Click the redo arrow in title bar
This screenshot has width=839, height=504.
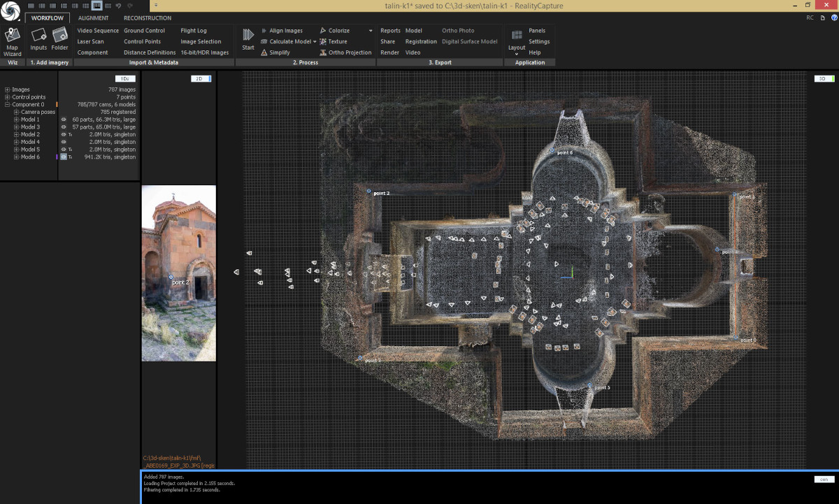point(129,5)
